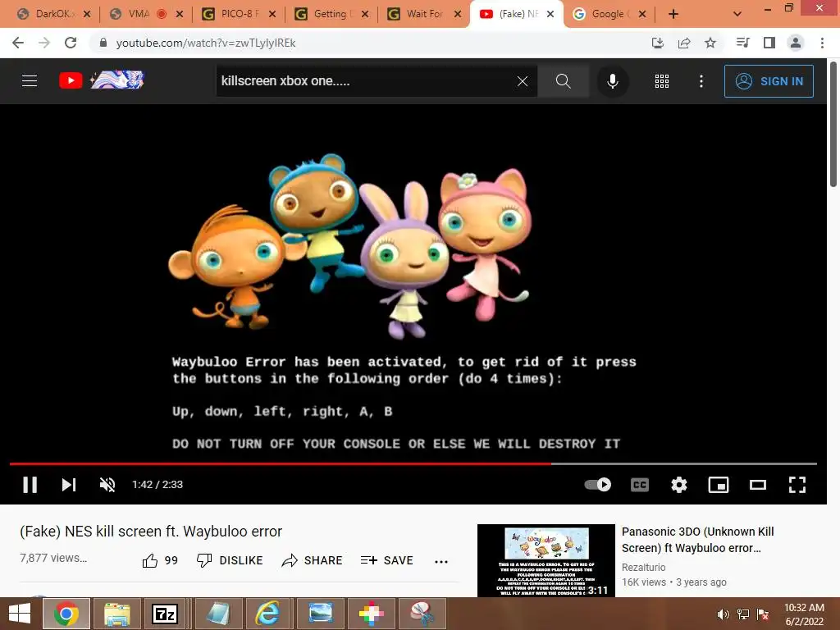Open a new browser tab
This screenshot has width=840, height=630.
click(673, 15)
